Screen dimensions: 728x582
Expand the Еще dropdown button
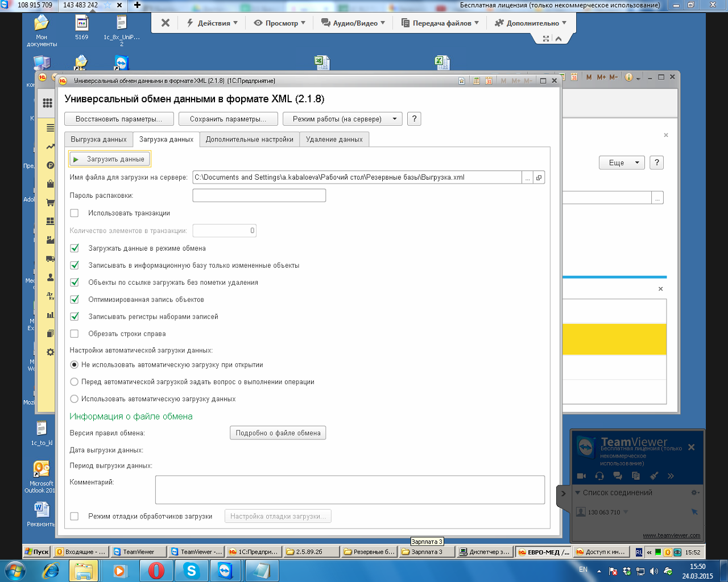(622, 163)
